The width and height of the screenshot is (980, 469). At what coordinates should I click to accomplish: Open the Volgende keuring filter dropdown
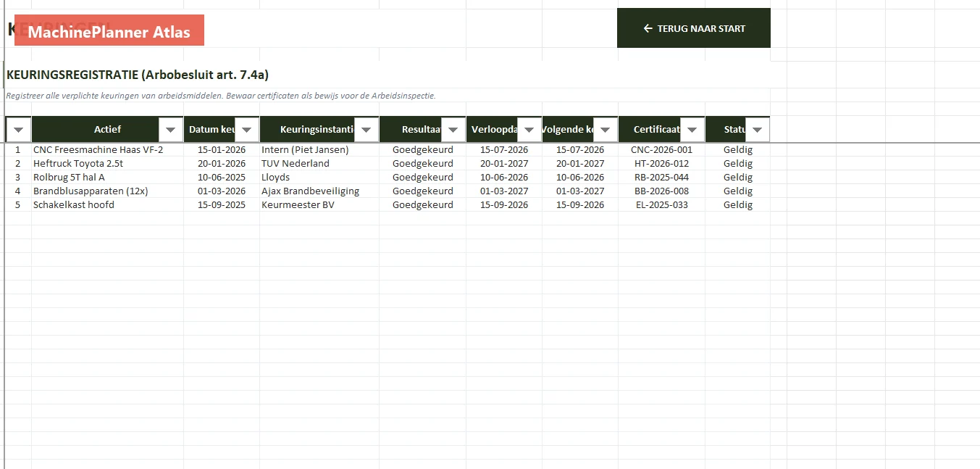click(x=605, y=130)
